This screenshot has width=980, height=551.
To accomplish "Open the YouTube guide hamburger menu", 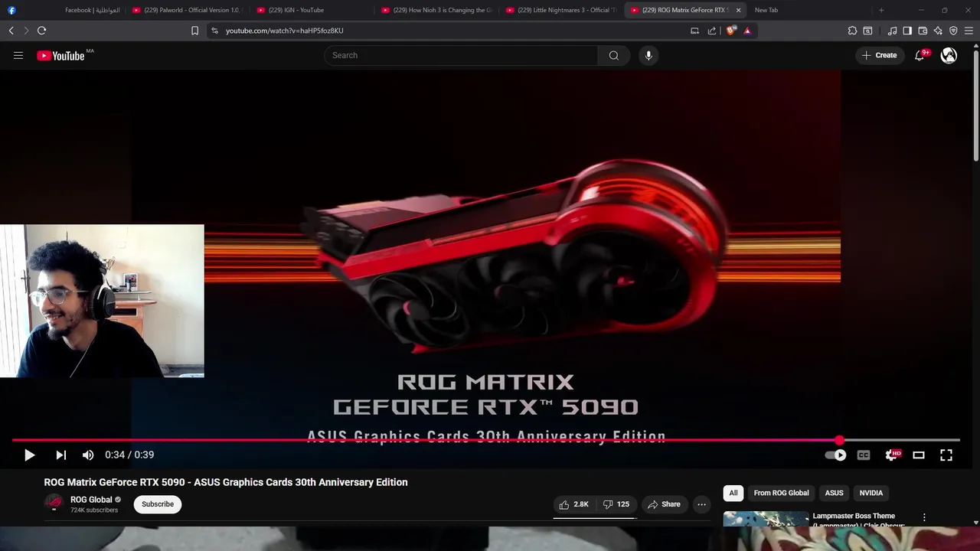I will [18, 55].
